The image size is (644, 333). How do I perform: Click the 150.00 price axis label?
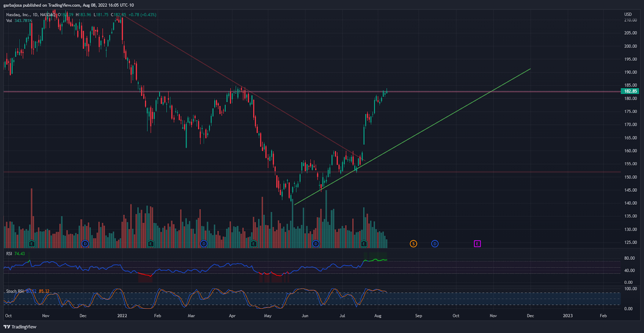click(x=630, y=177)
